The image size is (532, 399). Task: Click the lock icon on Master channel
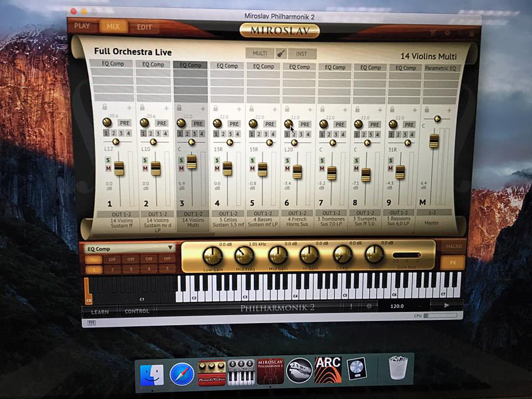[427, 110]
